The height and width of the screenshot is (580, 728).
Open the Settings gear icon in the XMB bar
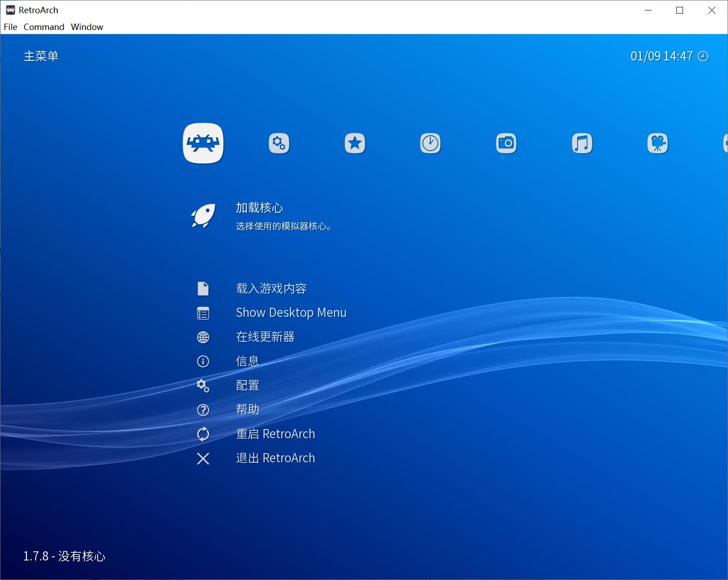pos(279,143)
